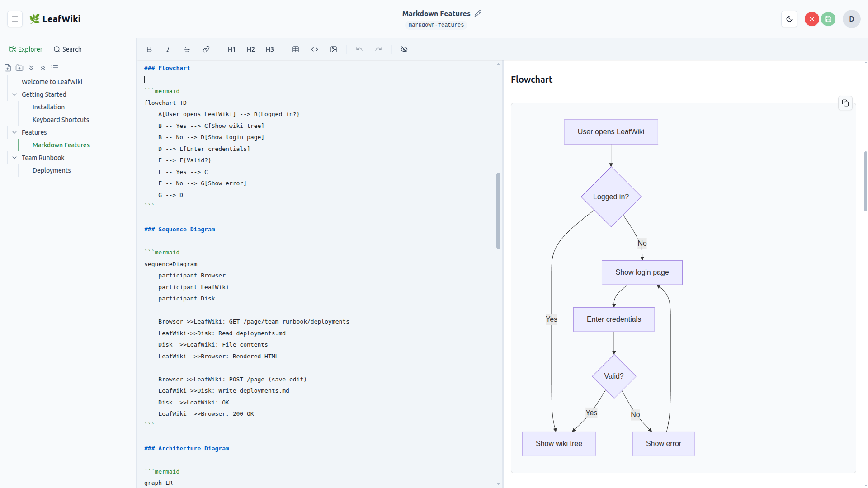This screenshot has height=488, width=868.
Task: Create a new folder section in the explorer
Action: 19,68
